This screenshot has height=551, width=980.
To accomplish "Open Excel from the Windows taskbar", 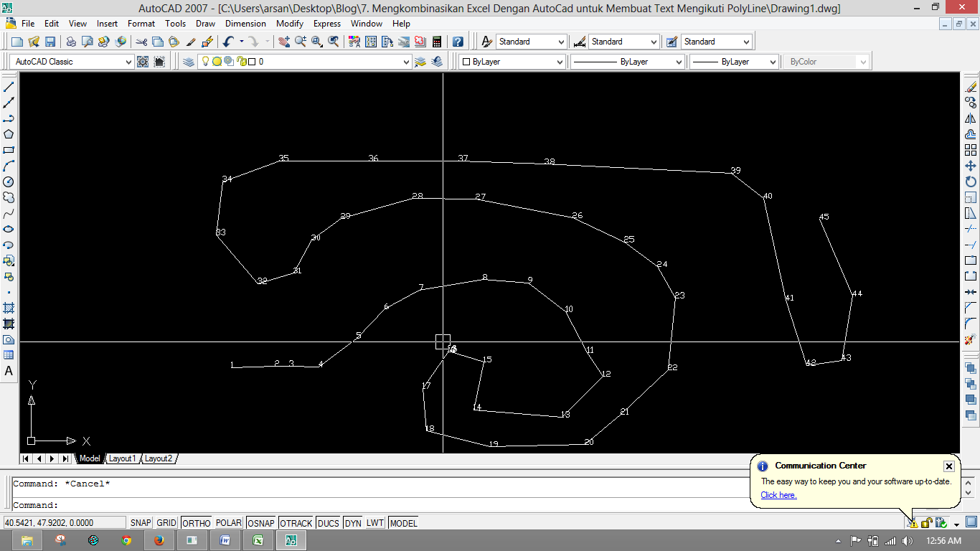I will pos(258,540).
